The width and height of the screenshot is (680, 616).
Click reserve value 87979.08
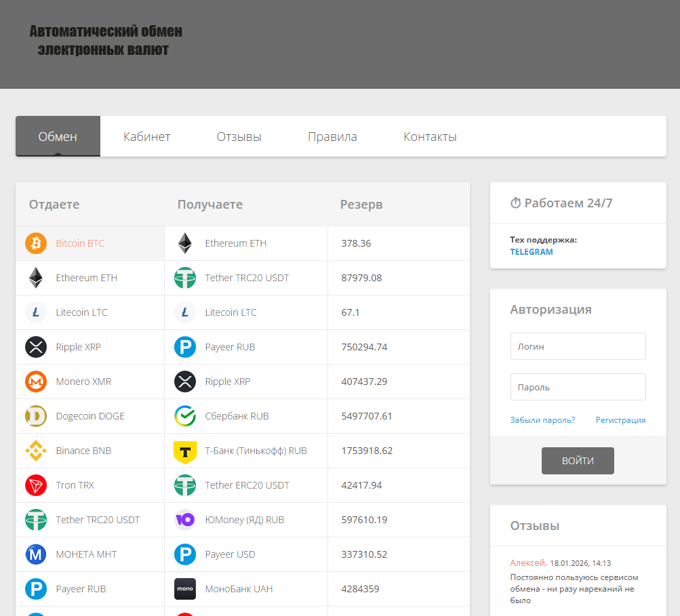click(x=361, y=278)
